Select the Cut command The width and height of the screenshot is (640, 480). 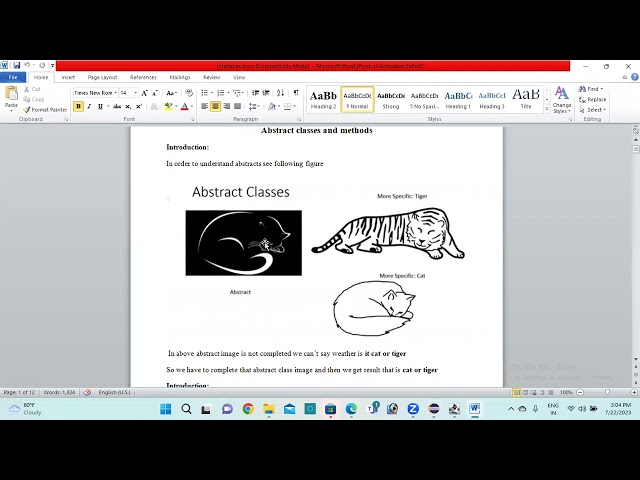[x=32, y=89]
